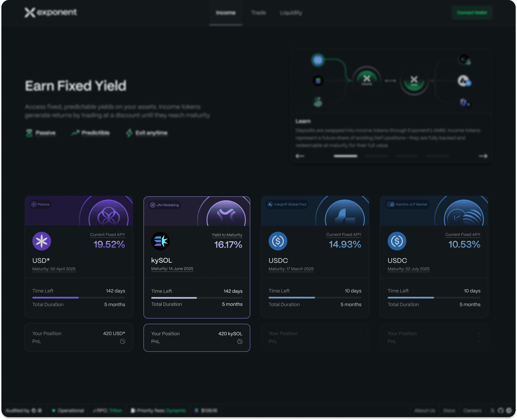Click the kySOL token icon
The height and width of the screenshot is (420, 517).
click(x=160, y=241)
